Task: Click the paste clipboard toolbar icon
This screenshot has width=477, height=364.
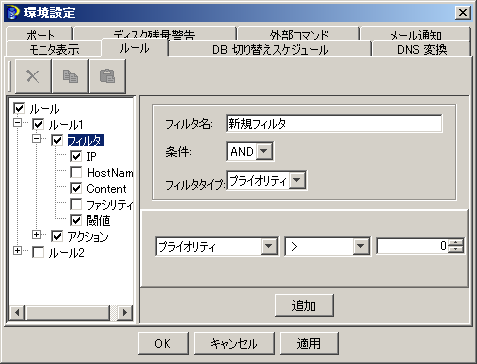Action: [107, 76]
